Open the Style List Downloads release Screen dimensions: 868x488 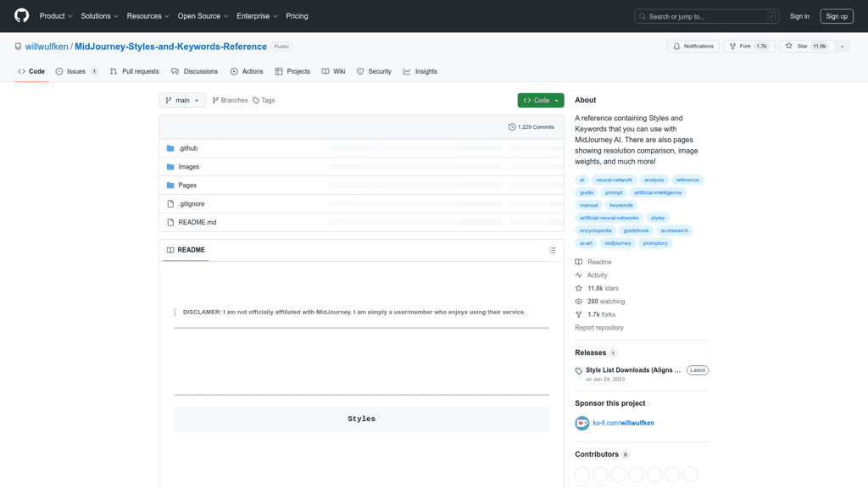632,370
